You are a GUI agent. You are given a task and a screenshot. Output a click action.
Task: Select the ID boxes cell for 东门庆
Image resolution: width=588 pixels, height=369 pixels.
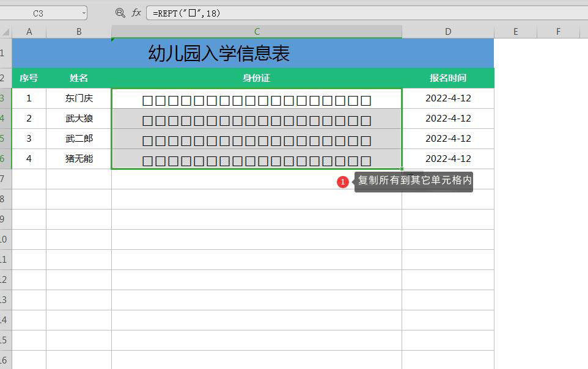(x=257, y=98)
